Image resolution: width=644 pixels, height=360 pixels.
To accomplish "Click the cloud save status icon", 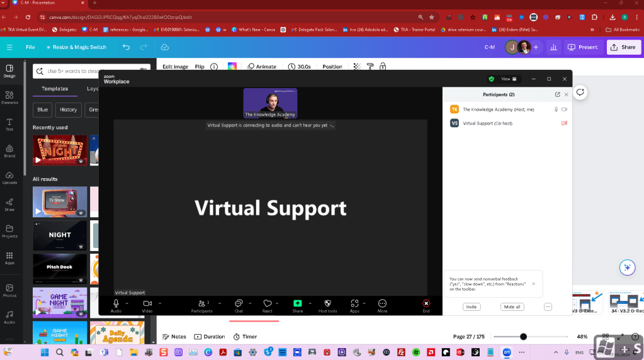I will point(165,47).
